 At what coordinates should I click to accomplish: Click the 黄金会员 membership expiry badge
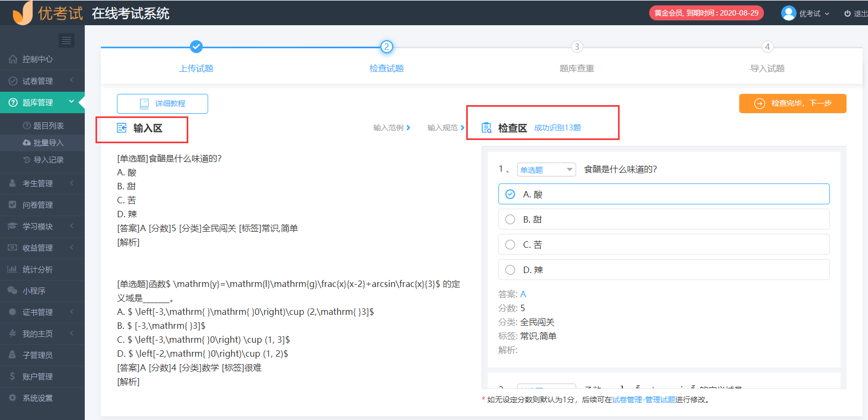[x=706, y=13]
